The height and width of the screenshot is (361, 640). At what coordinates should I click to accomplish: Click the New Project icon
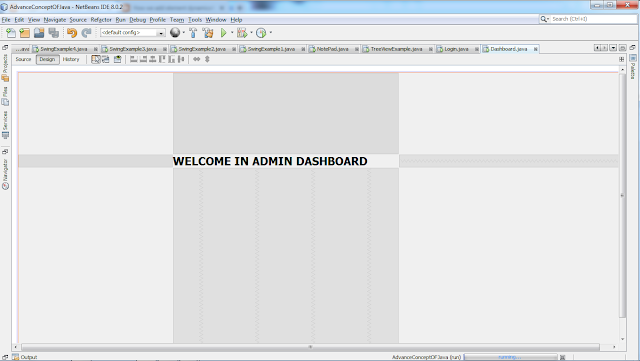tap(25, 33)
